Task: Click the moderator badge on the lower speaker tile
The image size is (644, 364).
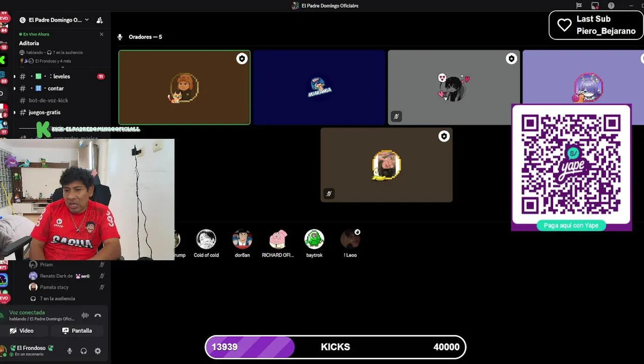Action: coord(444,136)
